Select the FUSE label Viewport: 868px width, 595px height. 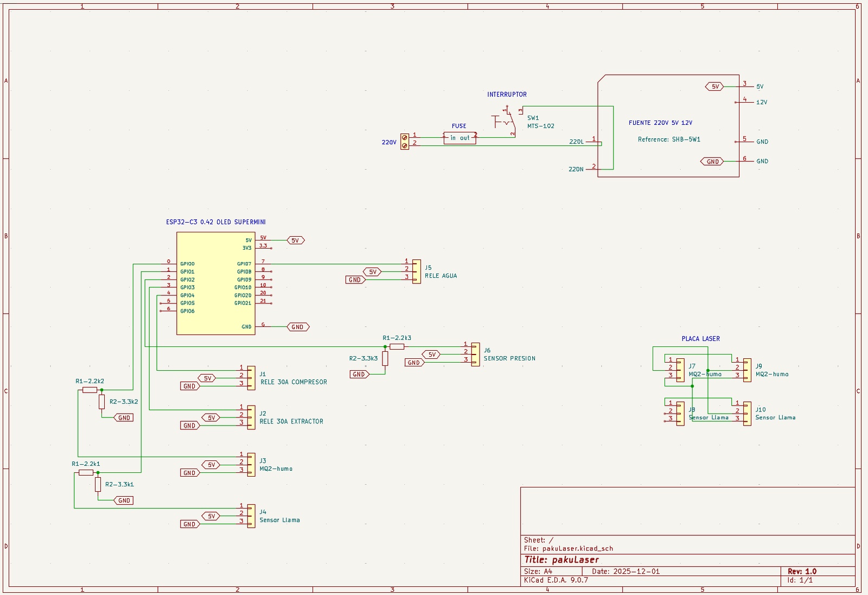(459, 126)
